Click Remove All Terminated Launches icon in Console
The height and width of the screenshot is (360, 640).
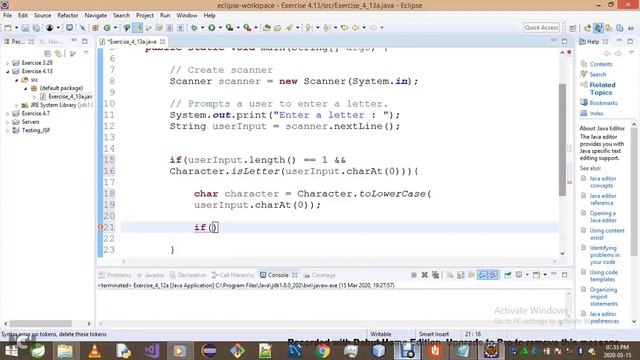pos(436,275)
